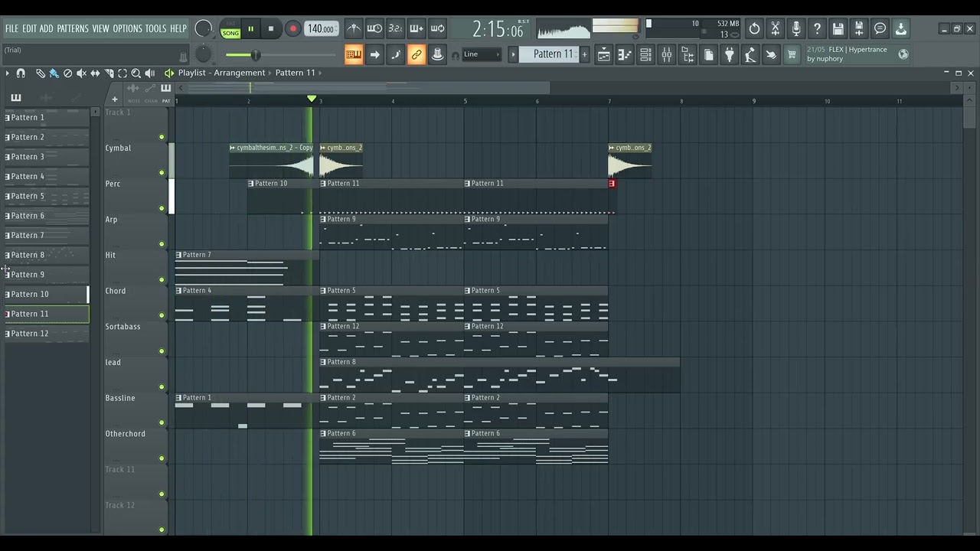Save the project with floppy icon

(x=838, y=29)
